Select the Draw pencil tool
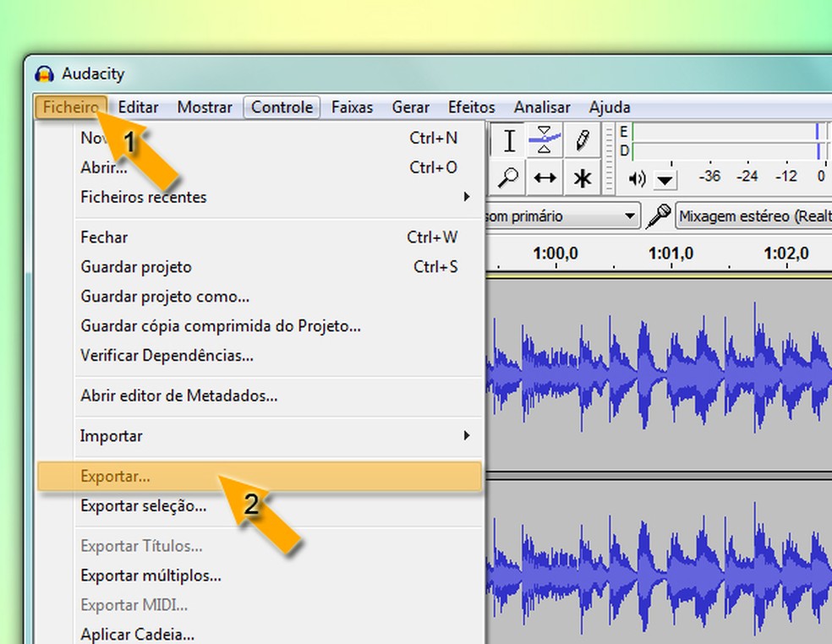Image resolution: width=832 pixels, height=644 pixels. [582, 140]
